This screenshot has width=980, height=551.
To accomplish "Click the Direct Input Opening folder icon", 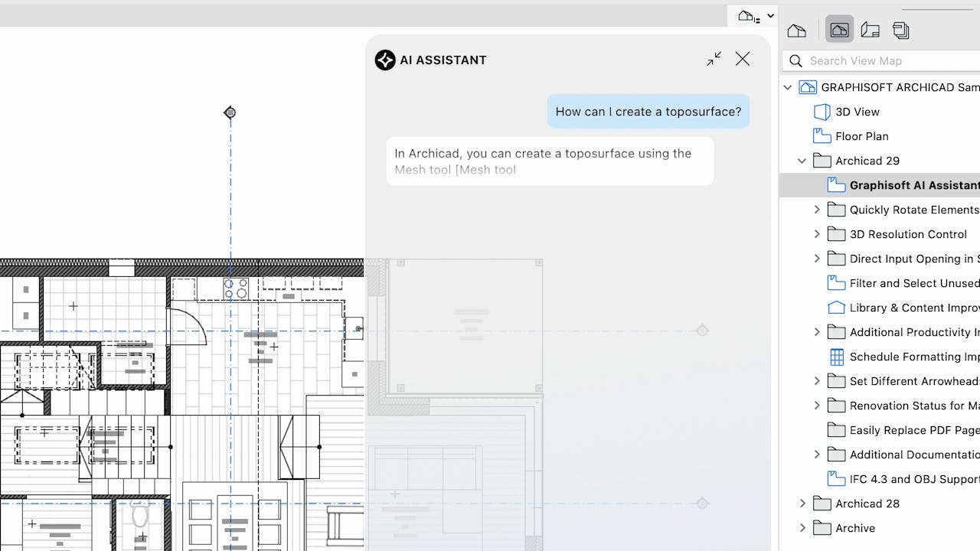I will click(x=837, y=259).
